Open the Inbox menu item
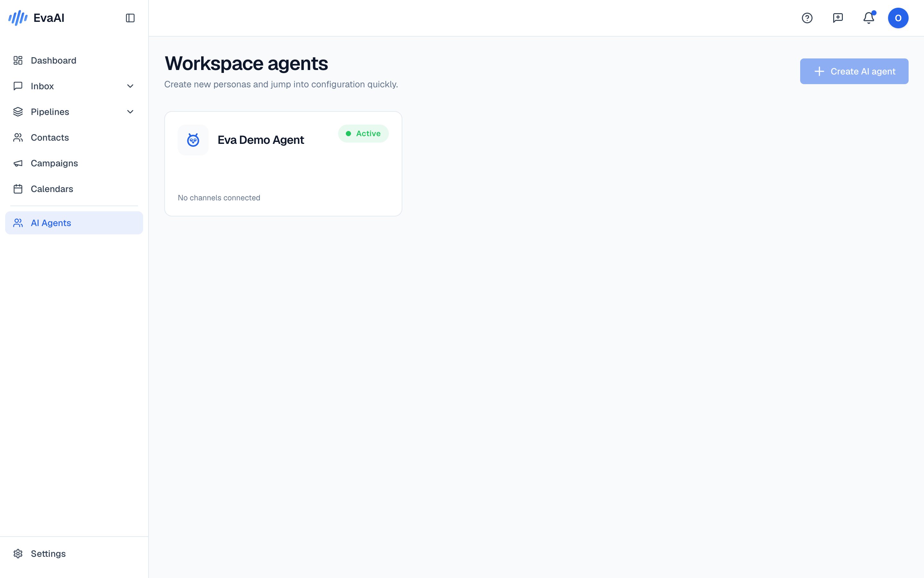Image resolution: width=924 pixels, height=578 pixels. [74, 86]
